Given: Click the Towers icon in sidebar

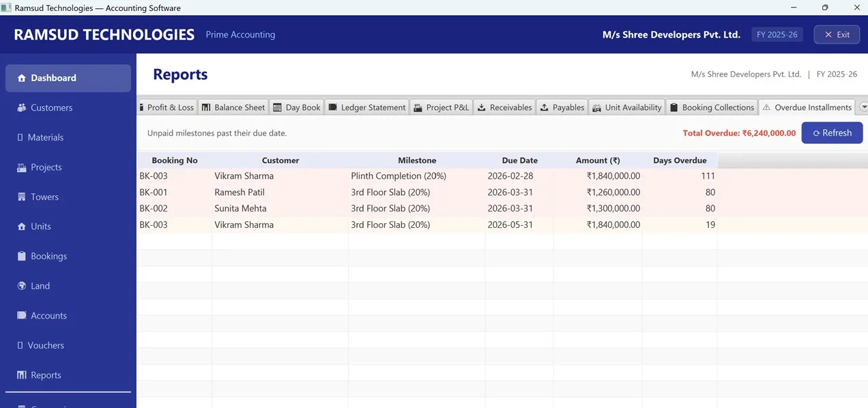Looking at the screenshot, I should tap(22, 196).
